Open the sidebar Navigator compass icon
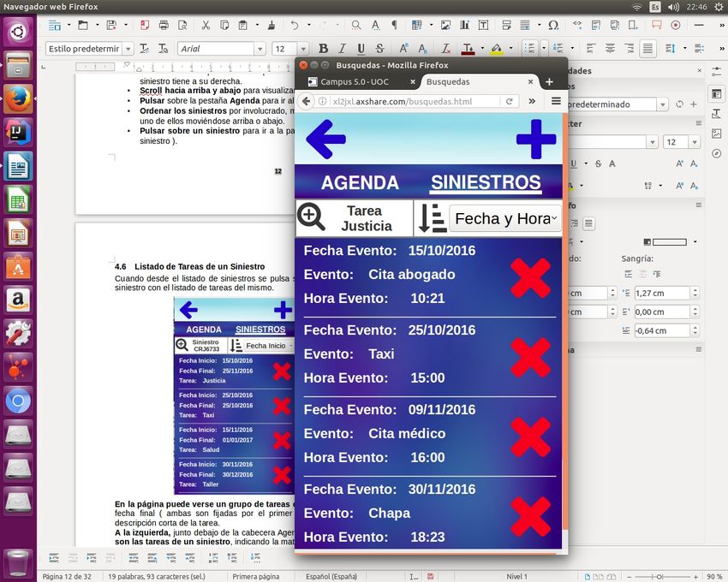Screen dimensions: 728x582 716,153
